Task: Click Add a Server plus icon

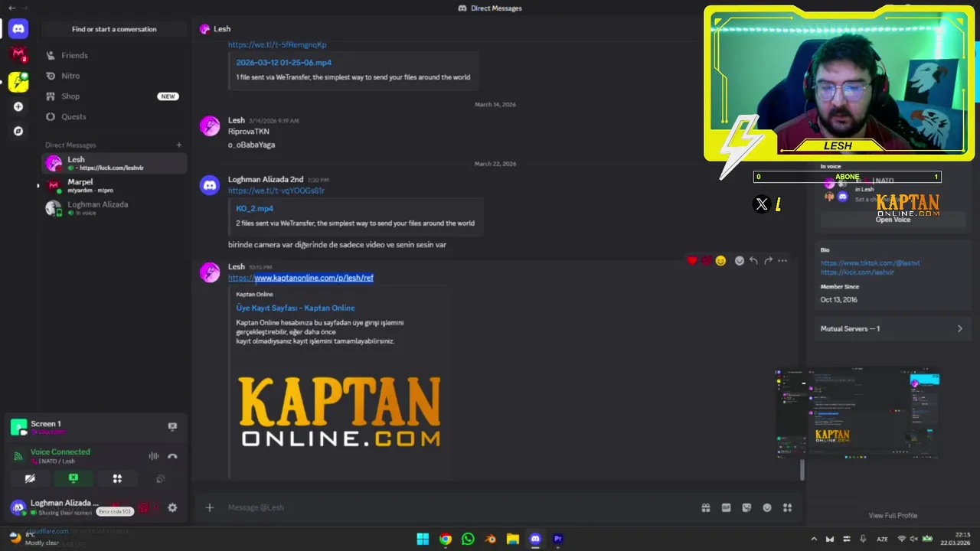Action: click(x=18, y=106)
